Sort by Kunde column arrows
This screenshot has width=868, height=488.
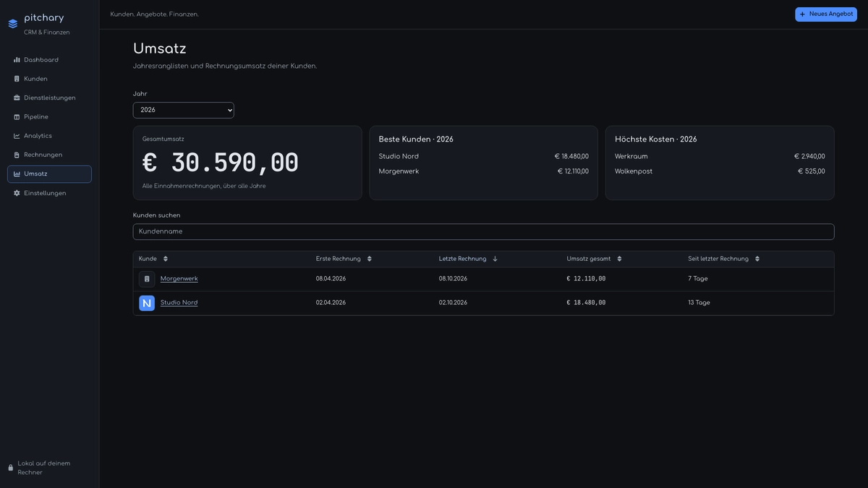166,259
